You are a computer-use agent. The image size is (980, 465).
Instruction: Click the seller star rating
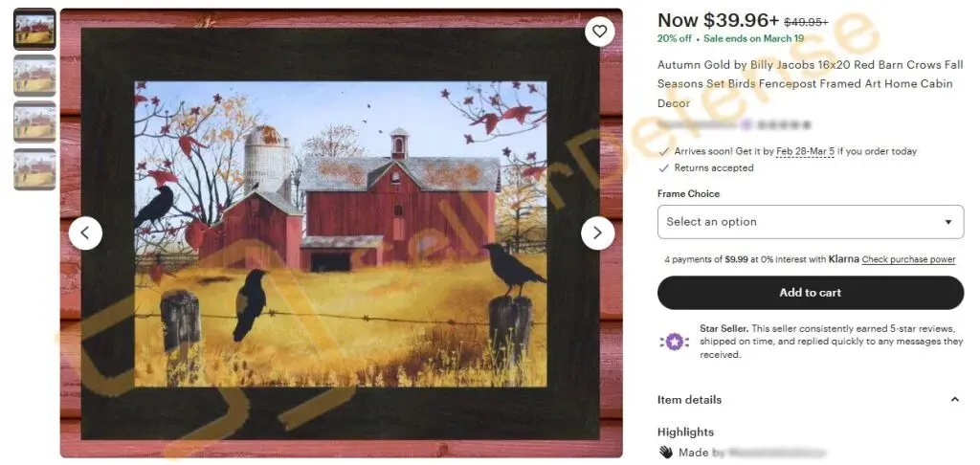[783, 125]
